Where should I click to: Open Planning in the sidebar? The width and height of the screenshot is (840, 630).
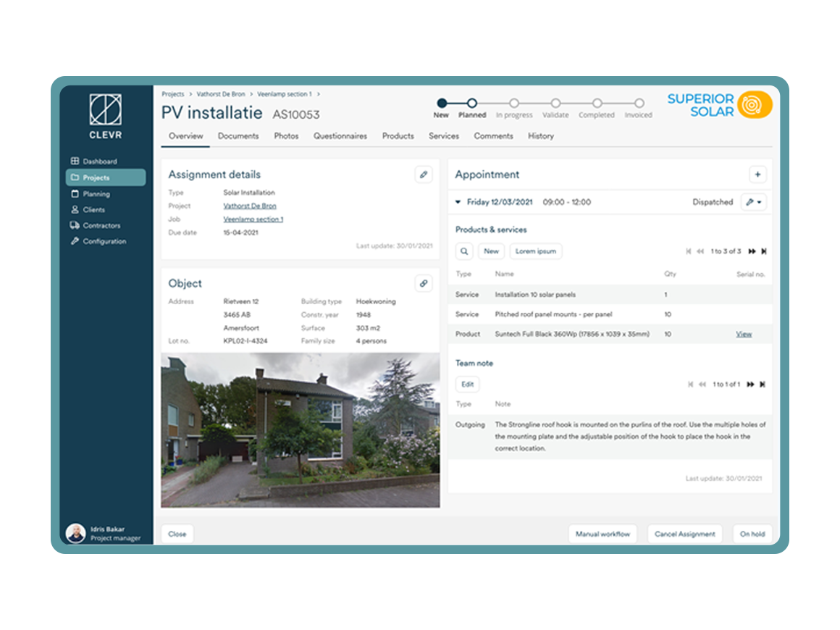96,194
